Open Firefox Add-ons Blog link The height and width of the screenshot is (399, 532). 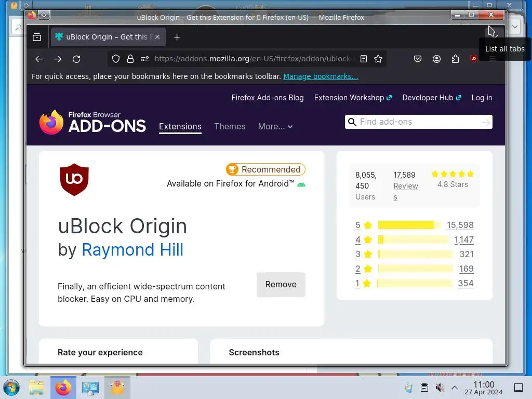(x=268, y=98)
